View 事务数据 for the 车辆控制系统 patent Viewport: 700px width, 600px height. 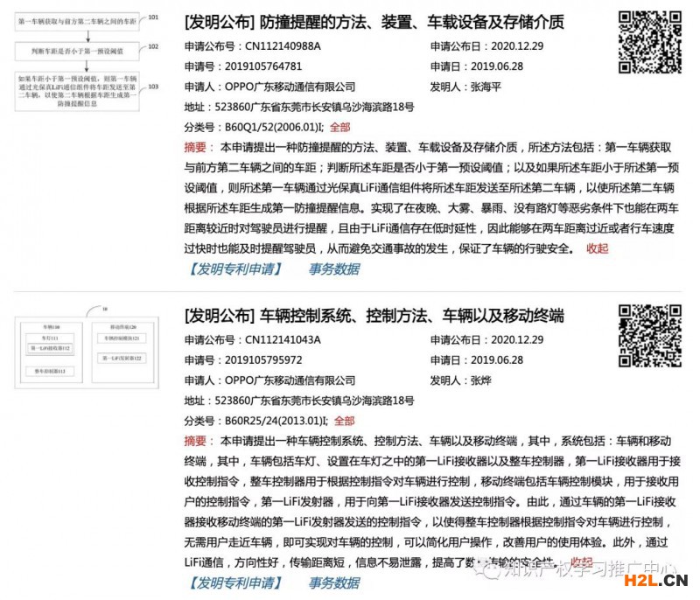(334, 583)
